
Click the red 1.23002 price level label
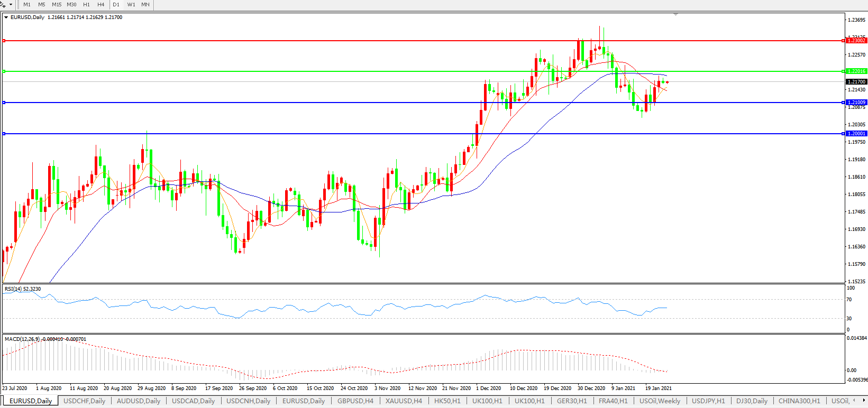tap(856, 41)
